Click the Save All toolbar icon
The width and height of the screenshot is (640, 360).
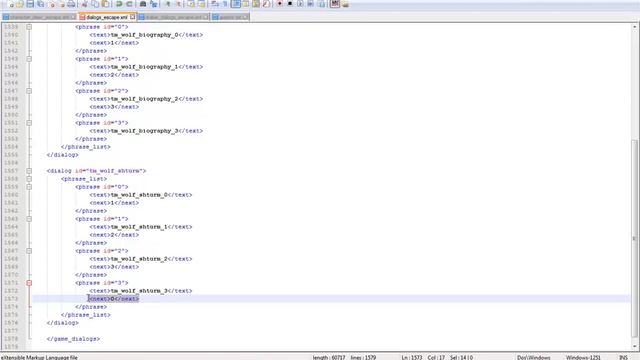coord(41,4)
